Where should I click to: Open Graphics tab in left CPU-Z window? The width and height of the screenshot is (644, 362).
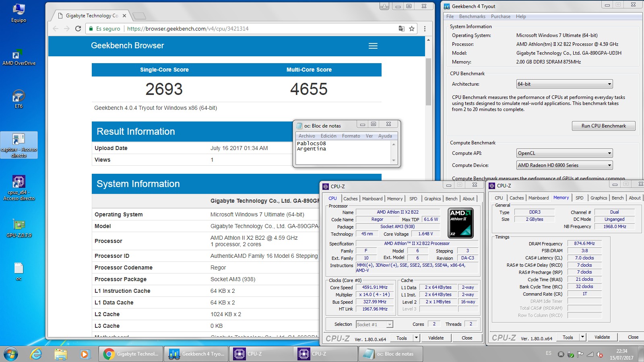433,199
